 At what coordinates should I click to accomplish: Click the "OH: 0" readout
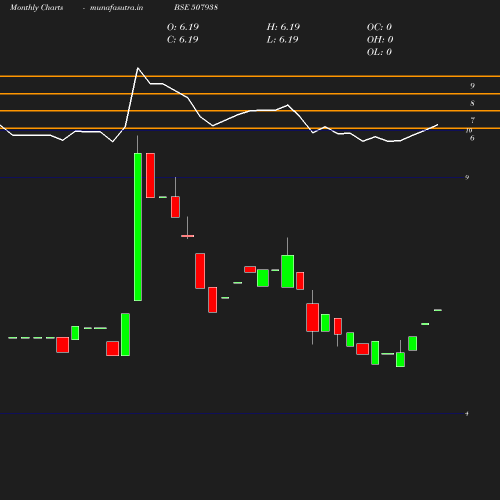(x=380, y=40)
